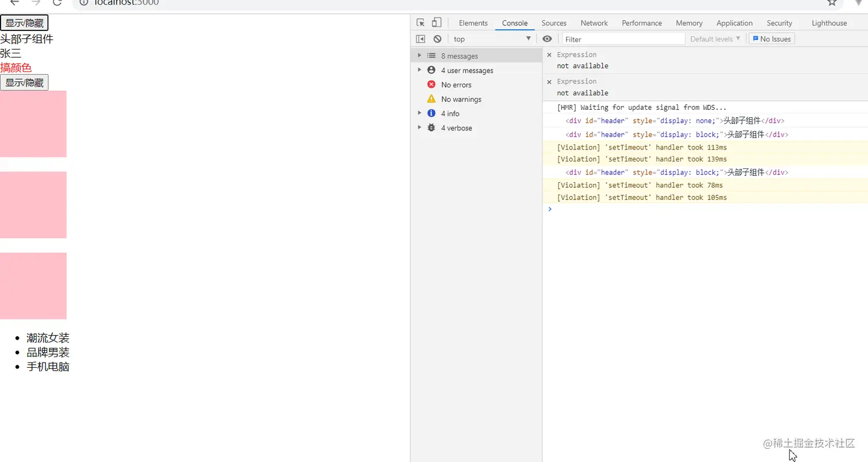The height and width of the screenshot is (462, 868).
Task: Hide the console sidebar panel icon
Action: click(421, 39)
